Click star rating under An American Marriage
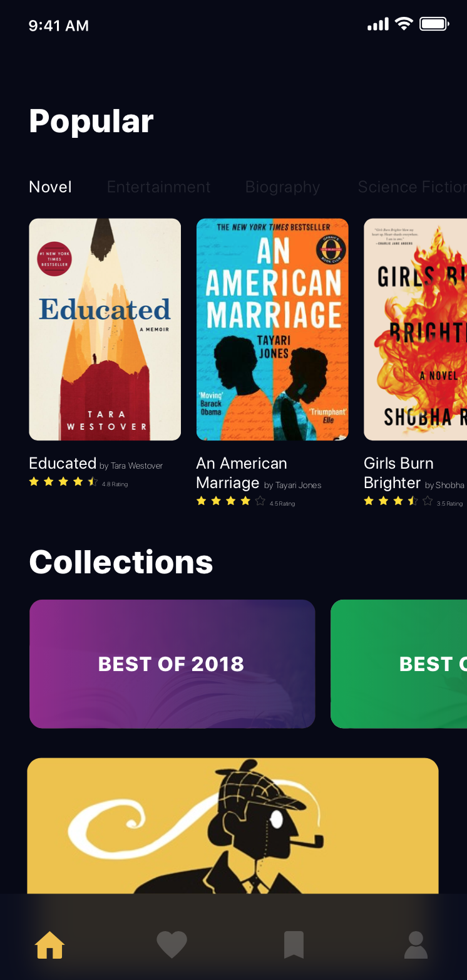The image size is (467, 980). tap(231, 501)
